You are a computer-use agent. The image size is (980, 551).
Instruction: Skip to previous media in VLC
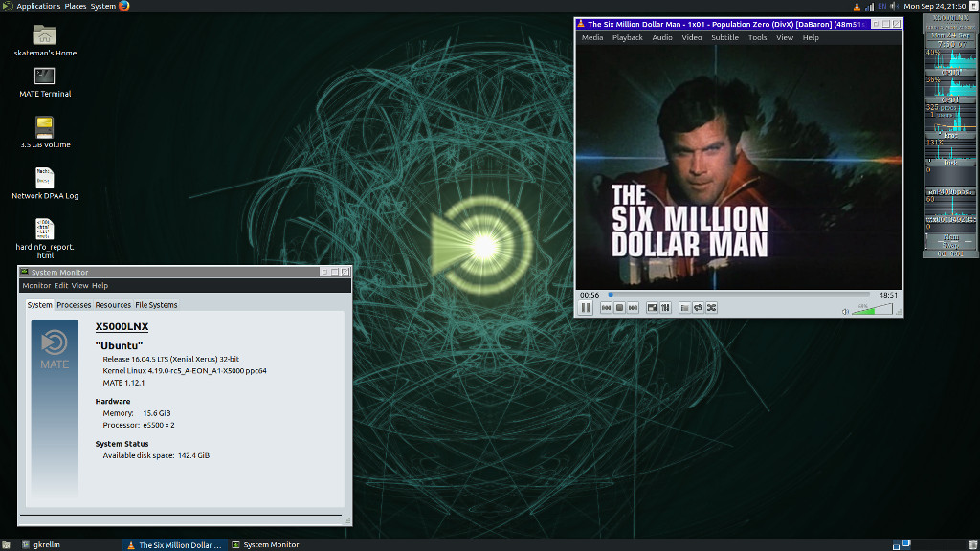coord(606,307)
